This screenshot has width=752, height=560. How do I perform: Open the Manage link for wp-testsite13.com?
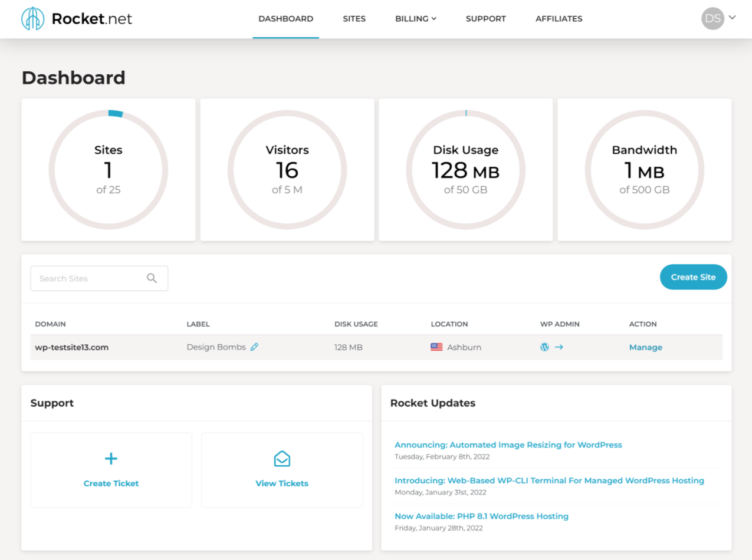click(645, 347)
